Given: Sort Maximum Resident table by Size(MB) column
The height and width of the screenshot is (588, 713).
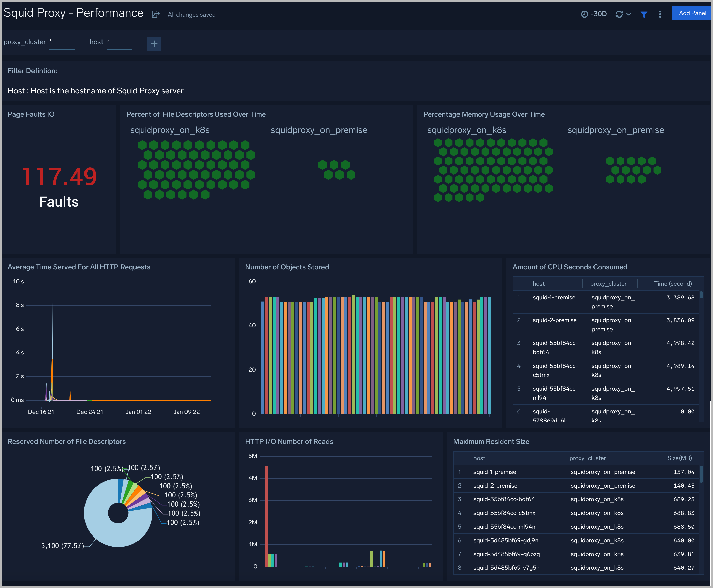Looking at the screenshot, I should click(679, 458).
